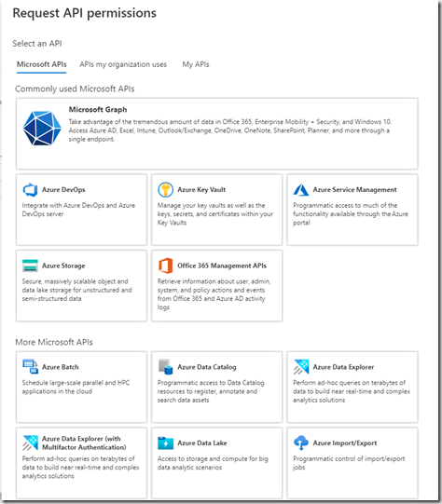The width and height of the screenshot is (442, 504).
Task: Pick the Office 365 Management APIs title
Action: tap(222, 266)
